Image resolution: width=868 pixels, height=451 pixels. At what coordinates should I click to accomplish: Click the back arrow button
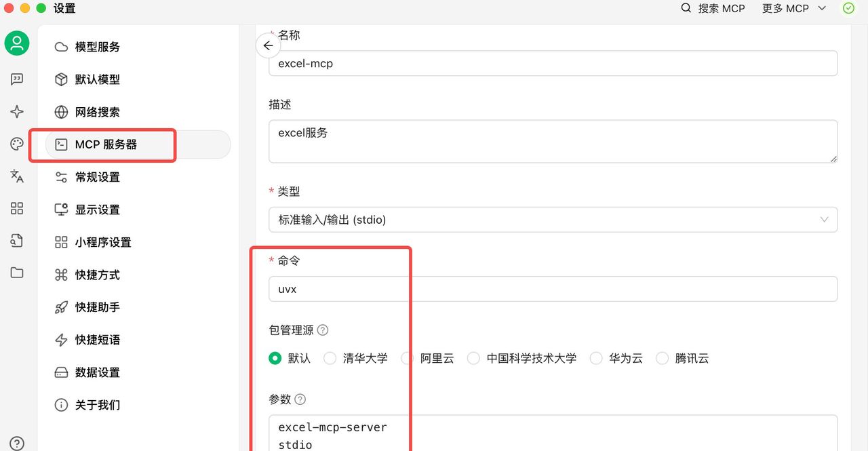[268, 45]
